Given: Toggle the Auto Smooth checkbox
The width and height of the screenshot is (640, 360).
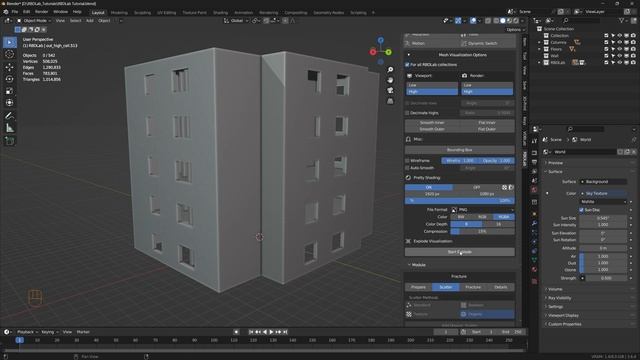Looking at the screenshot, I should (407, 168).
